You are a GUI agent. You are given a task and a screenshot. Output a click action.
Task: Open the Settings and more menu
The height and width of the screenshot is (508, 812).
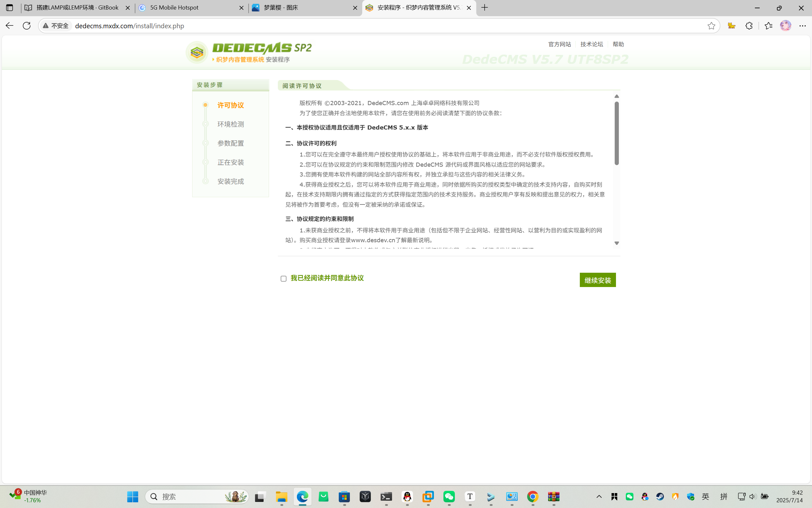tap(802, 26)
